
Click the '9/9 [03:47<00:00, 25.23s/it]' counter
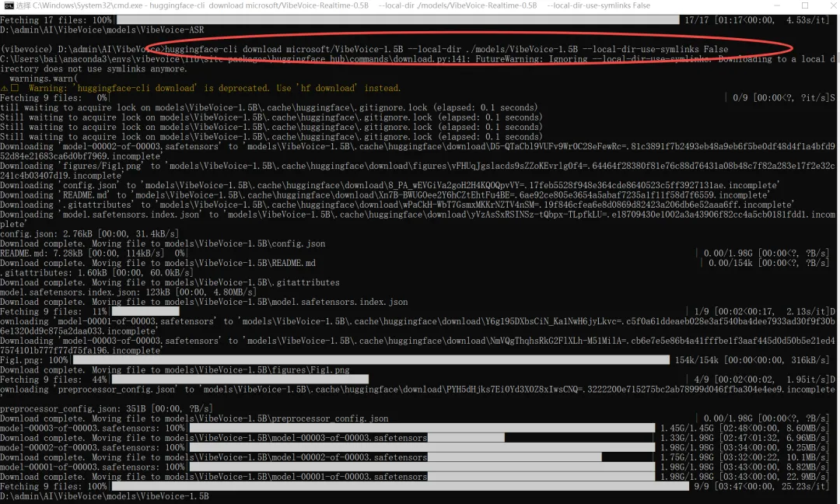761,486
